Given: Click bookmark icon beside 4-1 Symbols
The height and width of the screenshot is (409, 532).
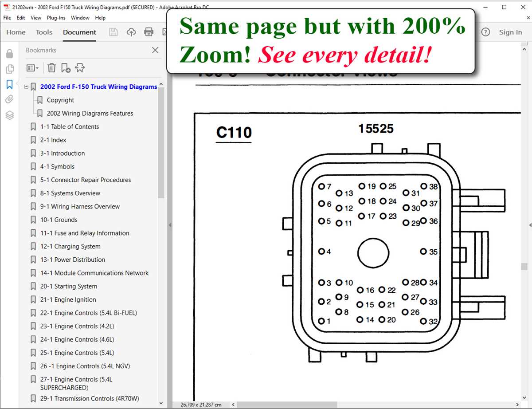Looking at the screenshot, I should [x=33, y=167].
